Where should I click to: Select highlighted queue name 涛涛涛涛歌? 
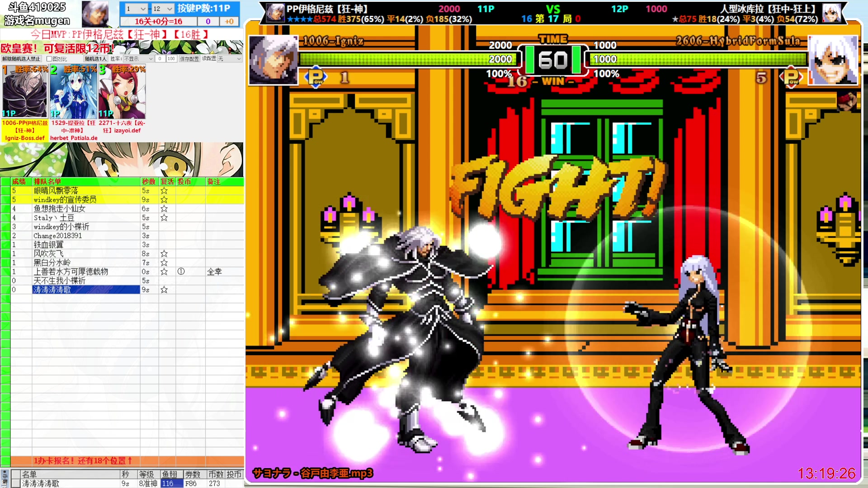pos(86,290)
